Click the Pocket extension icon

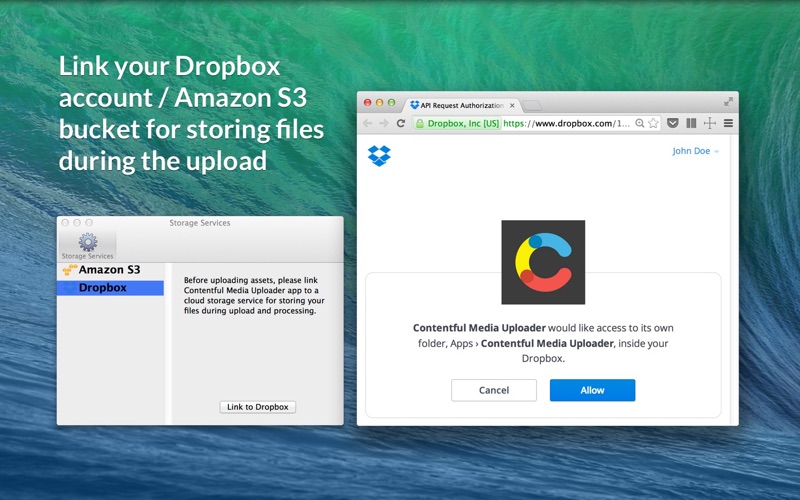point(672,123)
